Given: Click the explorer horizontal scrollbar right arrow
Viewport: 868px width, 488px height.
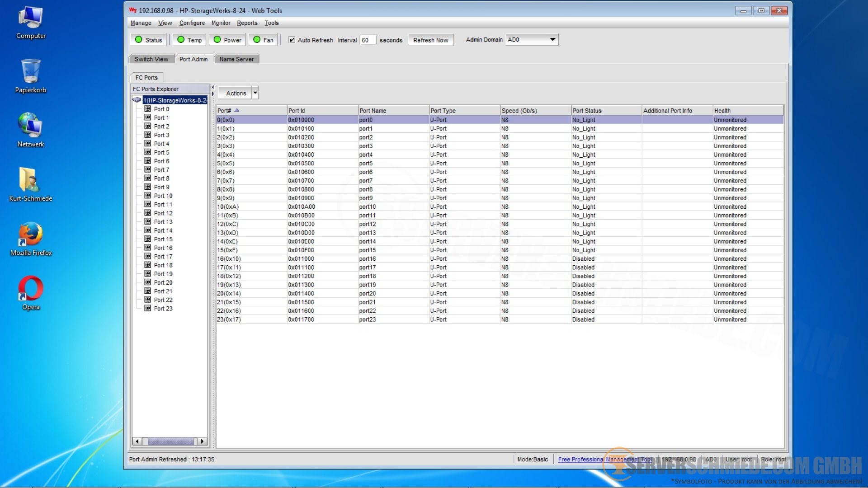Looking at the screenshot, I should (202, 441).
